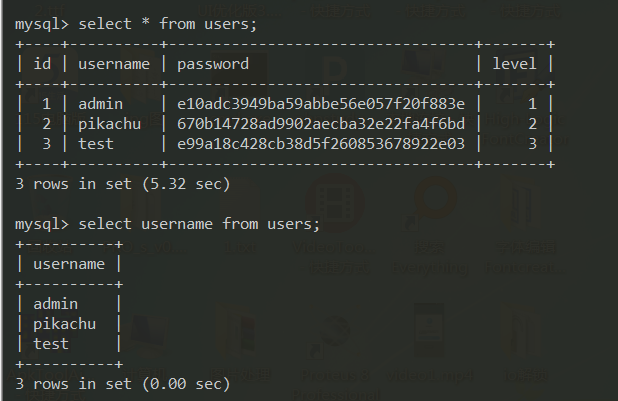Click the hash starting with e10adc3949

point(321,103)
